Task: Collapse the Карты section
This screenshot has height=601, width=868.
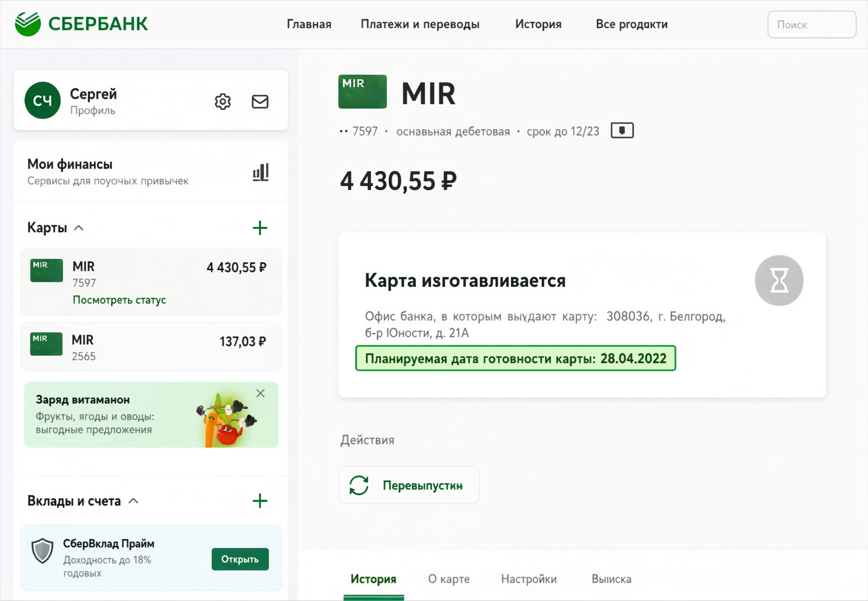Action: click(x=79, y=228)
